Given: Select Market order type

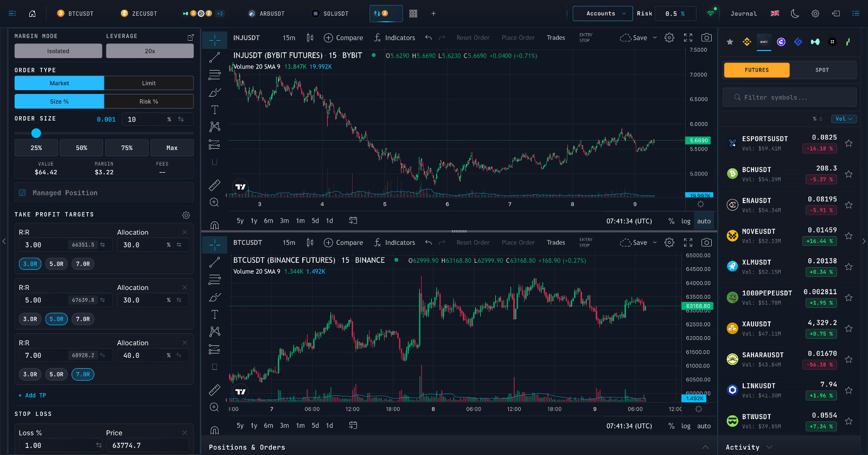Looking at the screenshot, I should click(x=59, y=83).
